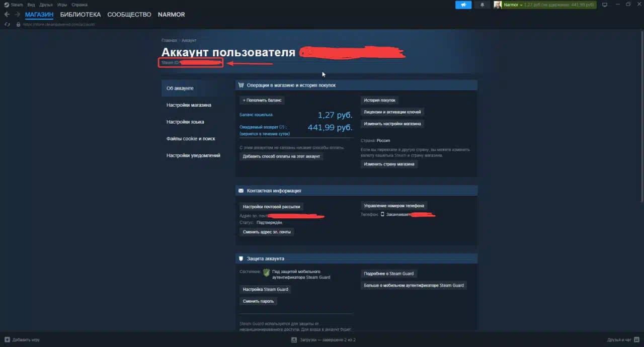Click the Narmor profile avatar
644x347 pixels.
(498, 5)
